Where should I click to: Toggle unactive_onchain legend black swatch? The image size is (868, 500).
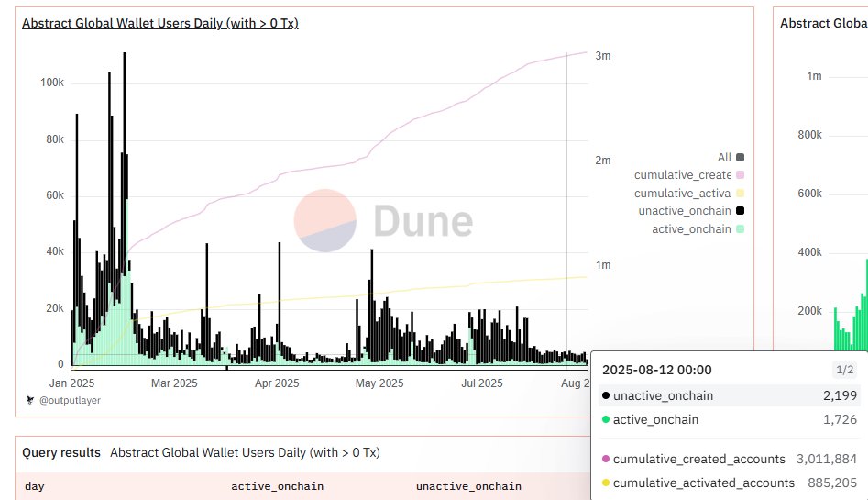740,211
